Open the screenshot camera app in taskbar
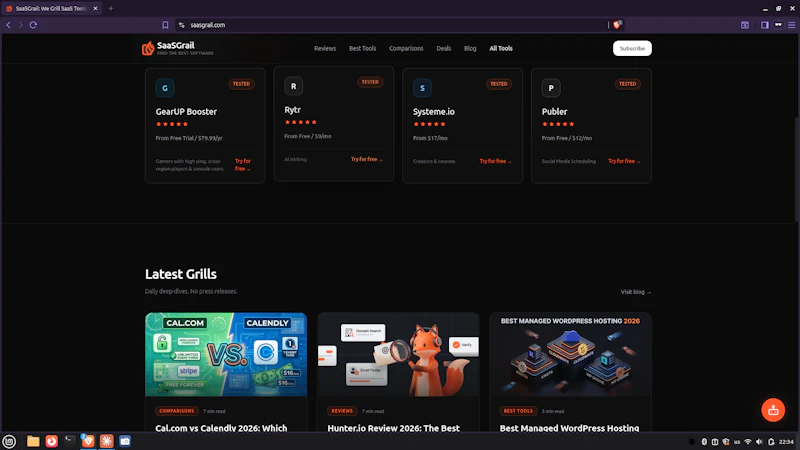This screenshot has height=450, width=800. (125, 441)
